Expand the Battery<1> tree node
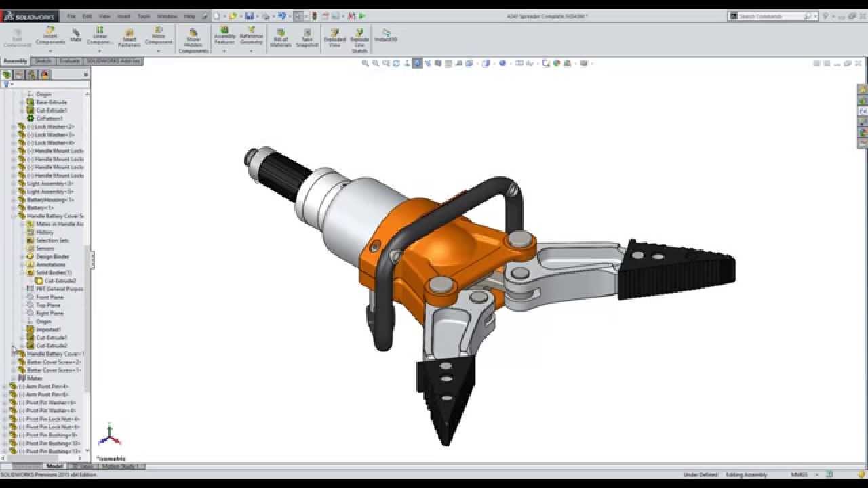868x488 pixels. 14,208
